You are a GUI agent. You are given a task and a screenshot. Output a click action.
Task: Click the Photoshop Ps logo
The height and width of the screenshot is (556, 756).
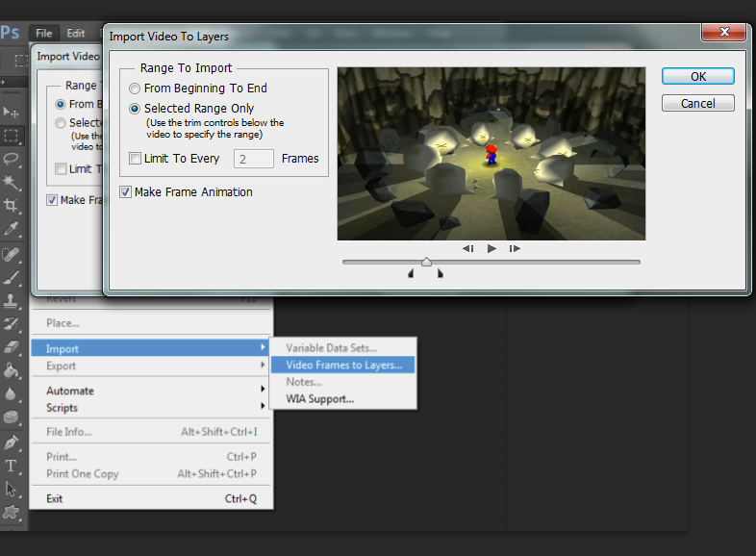(10, 33)
